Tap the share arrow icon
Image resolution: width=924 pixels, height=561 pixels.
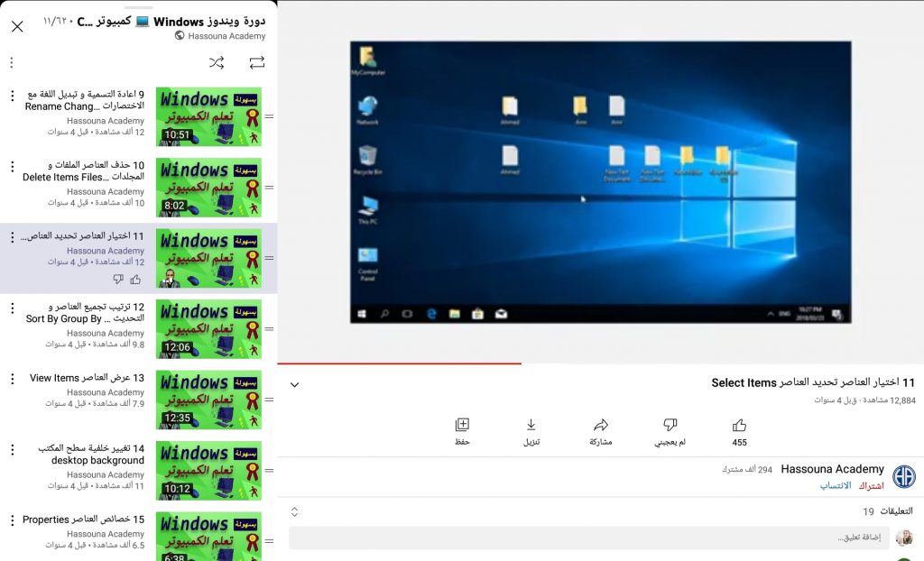601,426
